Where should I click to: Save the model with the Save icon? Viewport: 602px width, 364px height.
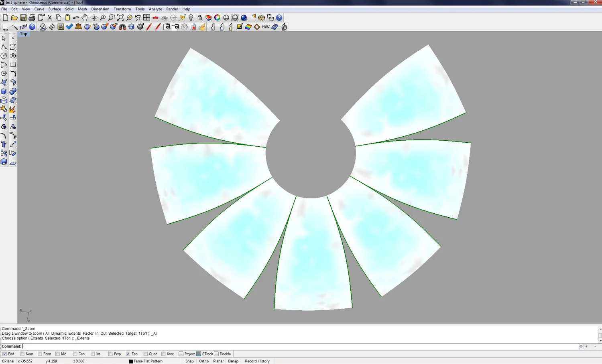pyautogui.click(x=23, y=18)
